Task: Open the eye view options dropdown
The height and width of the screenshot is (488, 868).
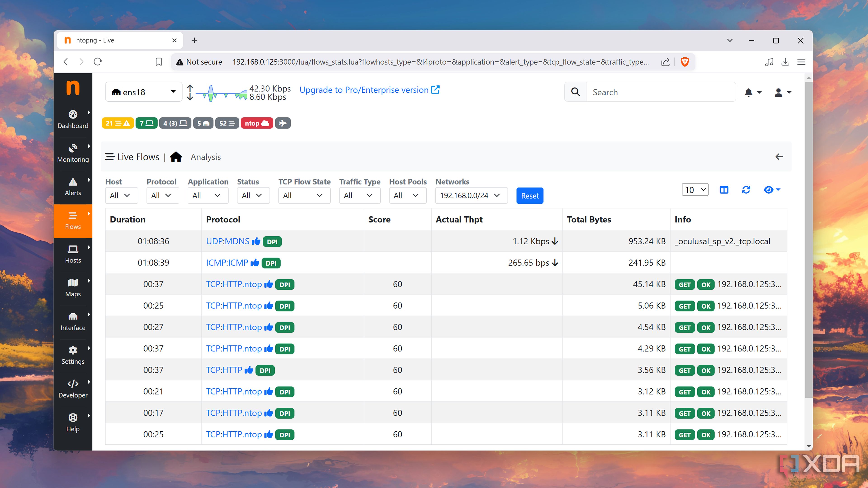Action: pos(772,190)
